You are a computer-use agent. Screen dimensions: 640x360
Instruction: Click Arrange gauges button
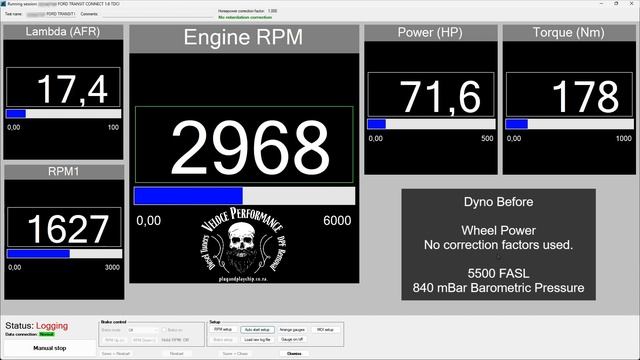coord(292,329)
